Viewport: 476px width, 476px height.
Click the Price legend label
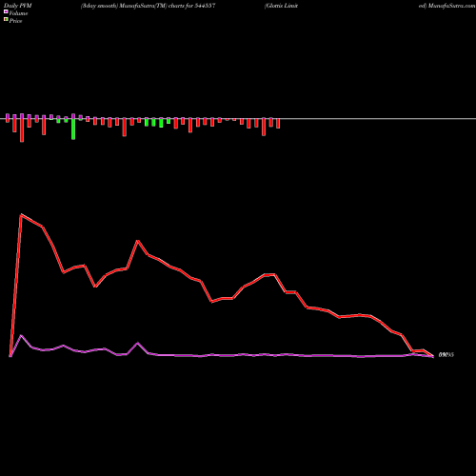[x=15, y=21]
